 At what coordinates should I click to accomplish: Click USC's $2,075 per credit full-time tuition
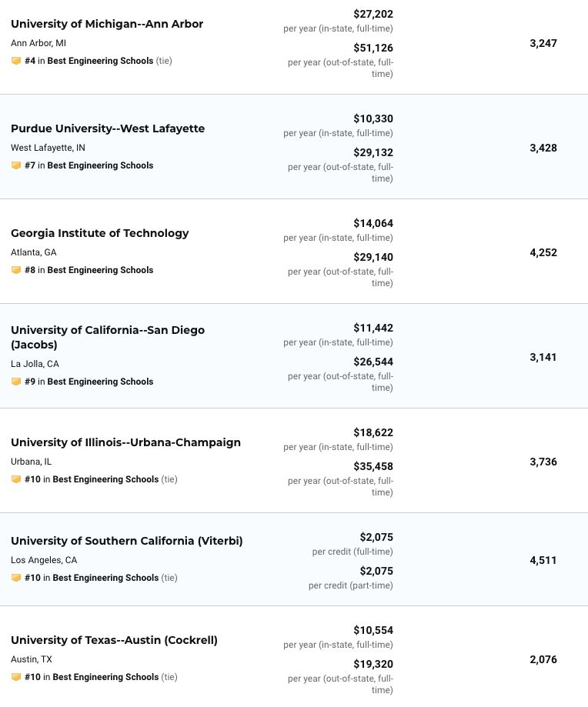coord(376,537)
